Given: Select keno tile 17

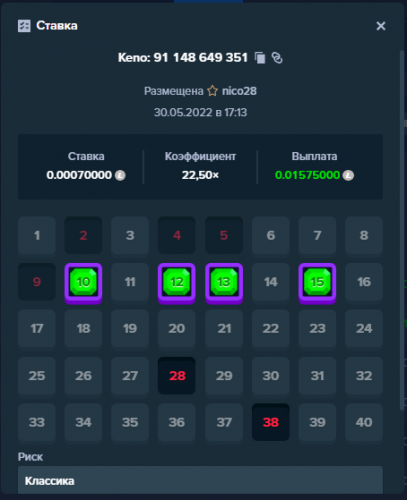Looking at the screenshot, I should tap(37, 329).
